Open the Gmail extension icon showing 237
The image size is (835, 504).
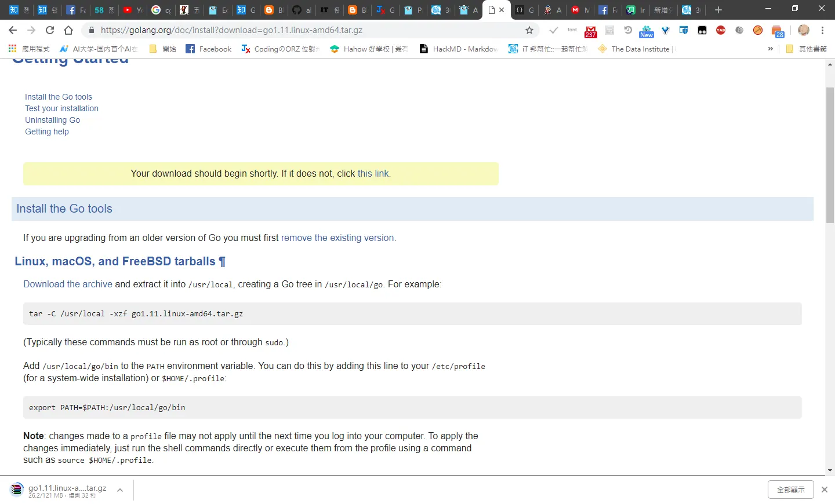[x=591, y=31]
